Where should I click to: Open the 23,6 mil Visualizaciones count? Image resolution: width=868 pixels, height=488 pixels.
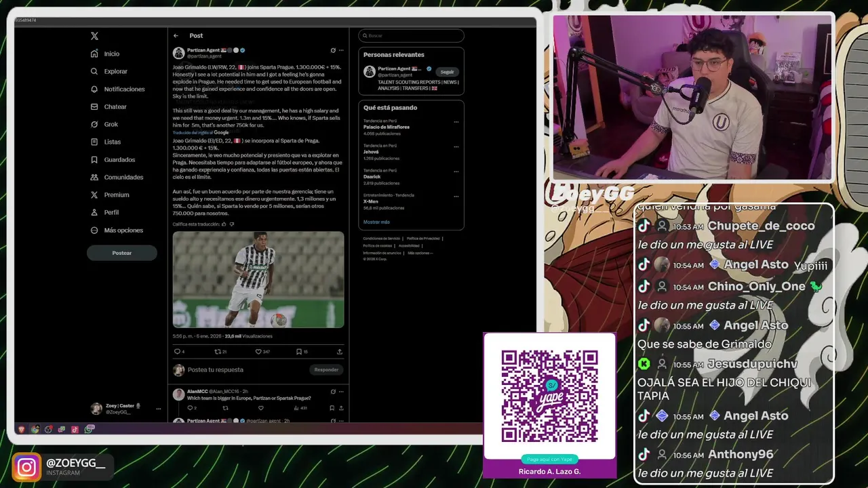point(249,336)
